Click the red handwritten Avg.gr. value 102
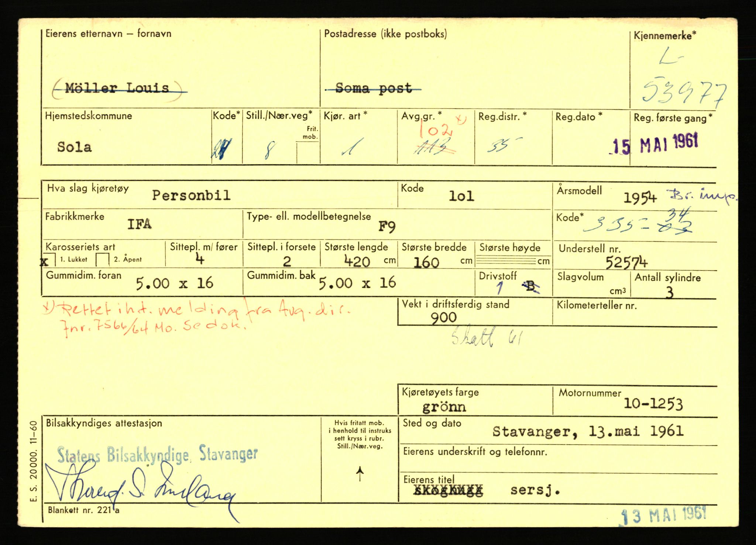Viewport: 756px width, 545px height. point(436,131)
